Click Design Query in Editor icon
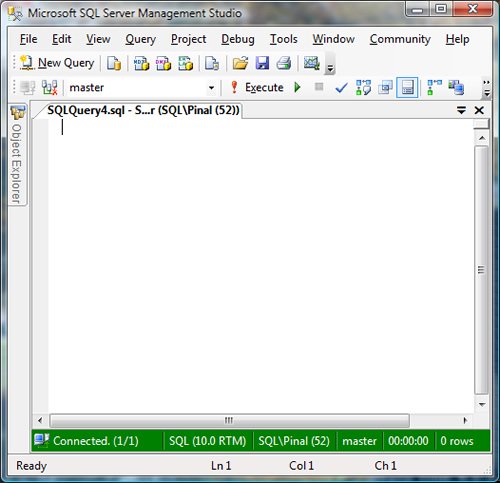This screenshot has width=500, height=483. pos(385,88)
